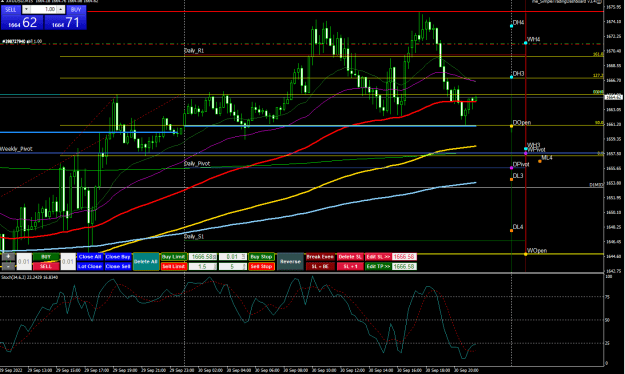
Task: Decrease volume with the down arrow
Action: (x=26, y=9)
